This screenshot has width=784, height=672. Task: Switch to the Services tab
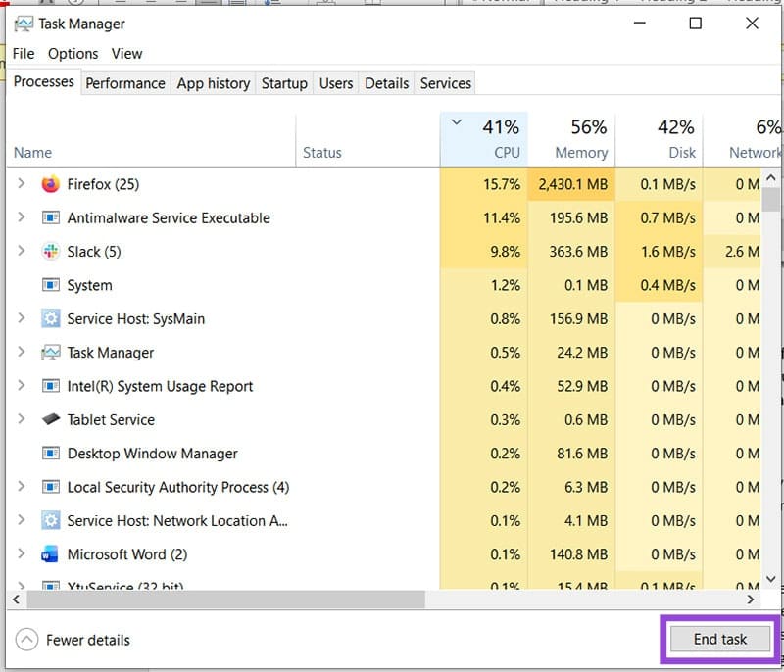(444, 83)
